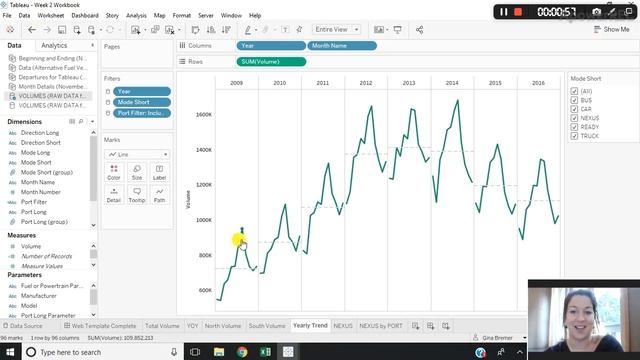The image size is (640, 360).
Task: Click the Tableau start page logo icon
Action: tap(10, 30)
